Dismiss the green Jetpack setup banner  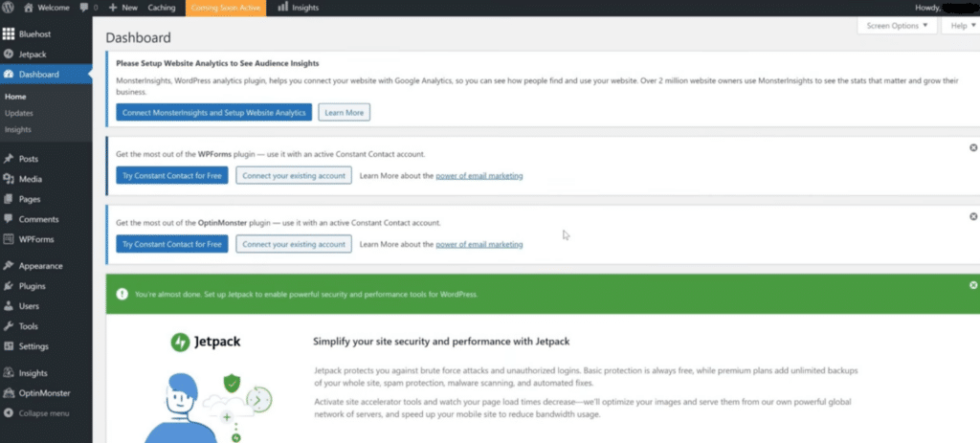(x=973, y=285)
